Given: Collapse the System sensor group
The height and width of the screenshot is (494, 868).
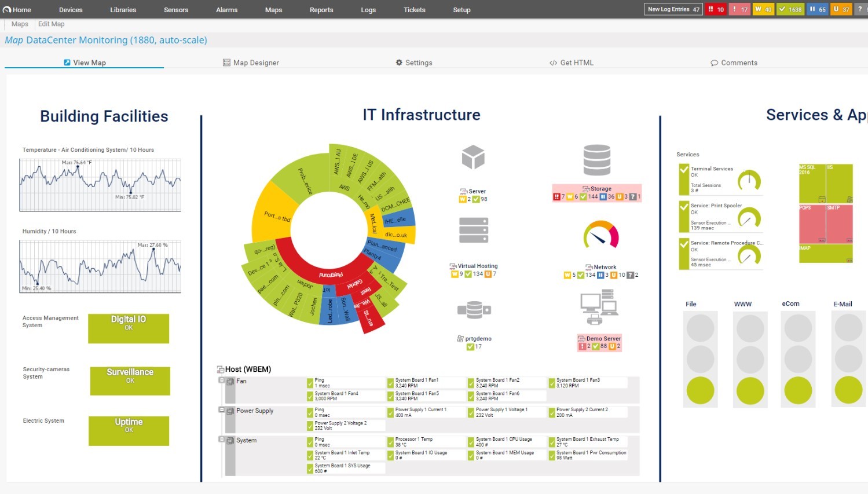Looking at the screenshot, I should pos(221,439).
